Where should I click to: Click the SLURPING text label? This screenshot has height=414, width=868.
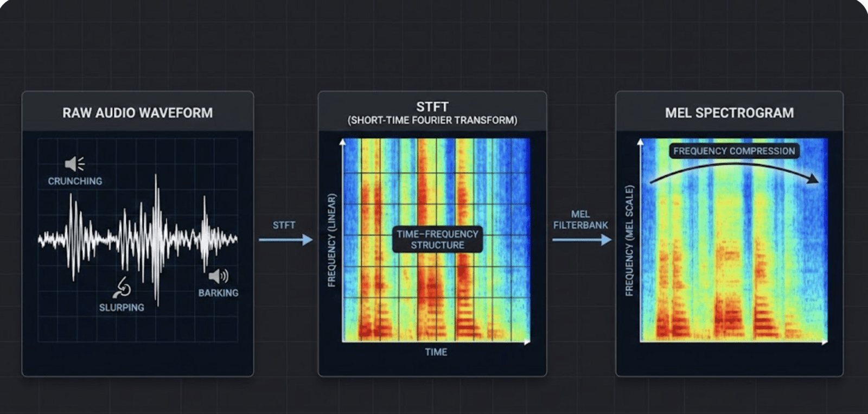click(x=122, y=308)
